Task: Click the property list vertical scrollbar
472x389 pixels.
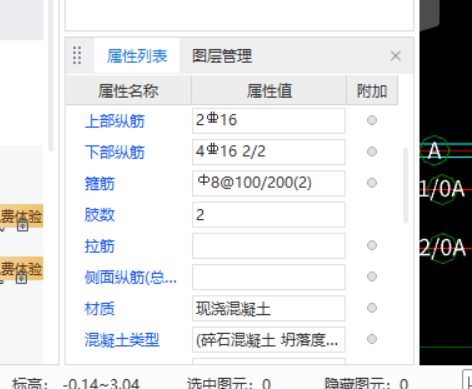Action: pyautogui.click(x=406, y=186)
